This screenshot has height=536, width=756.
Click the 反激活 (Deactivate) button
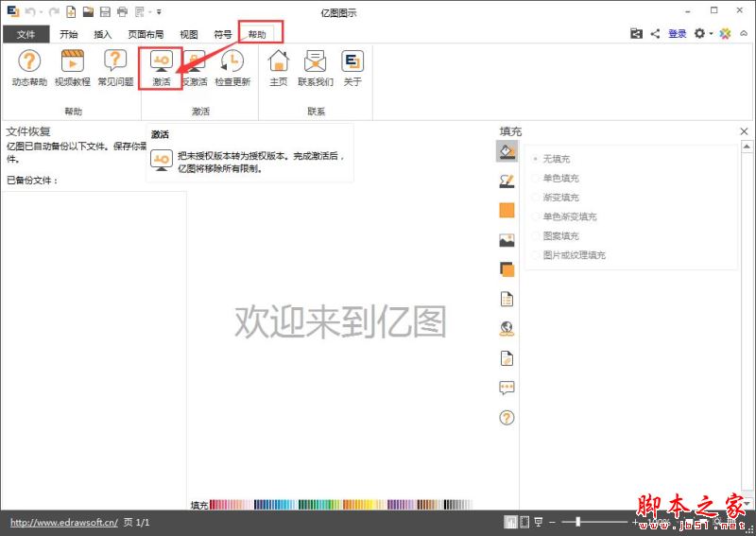[x=195, y=68]
